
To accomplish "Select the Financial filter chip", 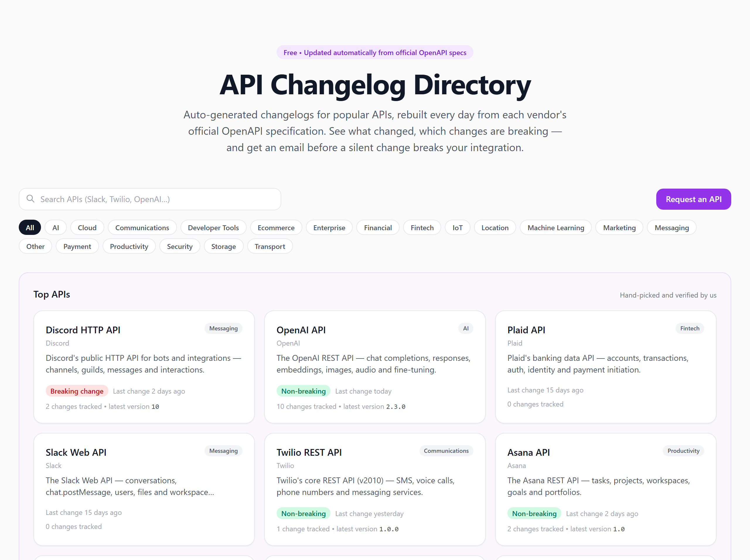I will point(378,228).
